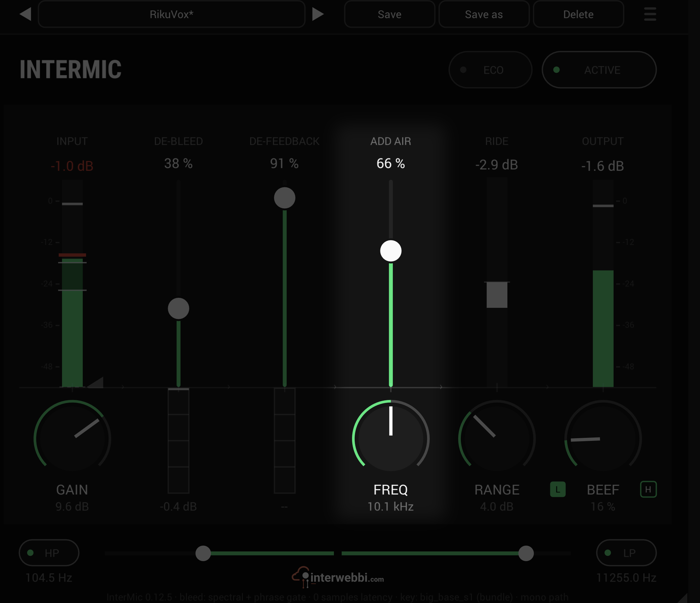This screenshot has width=700, height=603.
Task: Click the GAIN knob
Action: coord(72,439)
